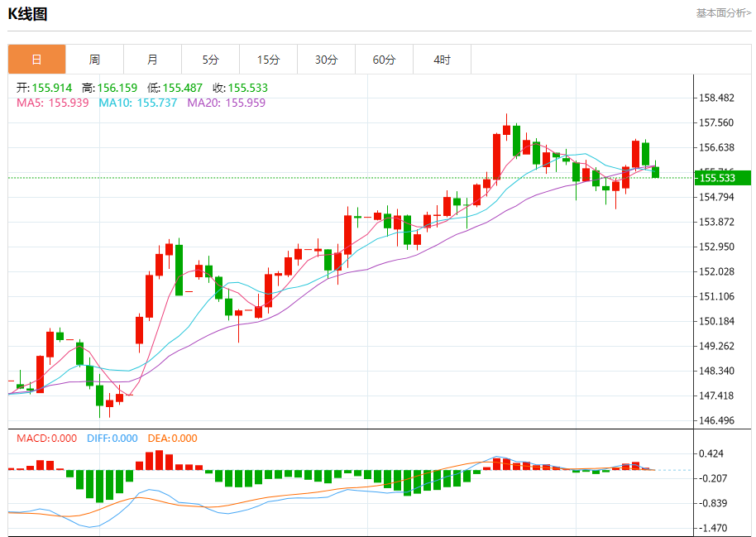Switch to the 周 weekly tab
This screenshot has width=756, height=537.
(x=94, y=60)
